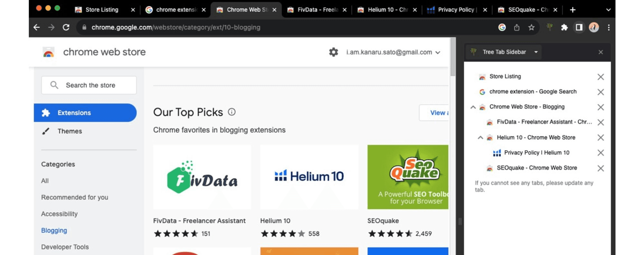The height and width of the screenshot is (255, 644).
Task: Open Chrome extensions puzzle-piece menu
Action: click(x=565, y=27)
